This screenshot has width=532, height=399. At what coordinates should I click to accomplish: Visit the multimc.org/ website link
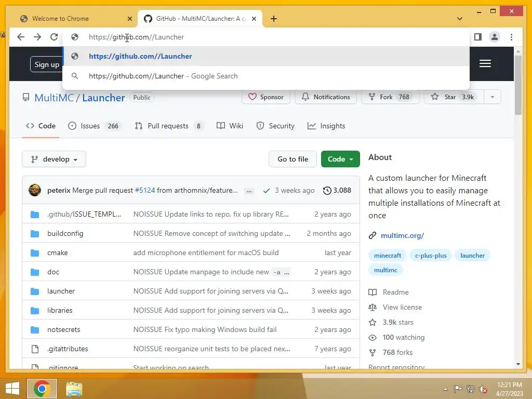(403, 235)
